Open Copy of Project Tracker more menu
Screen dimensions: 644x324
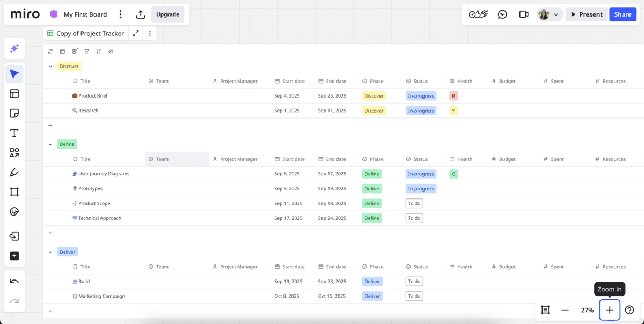point(150,33)
